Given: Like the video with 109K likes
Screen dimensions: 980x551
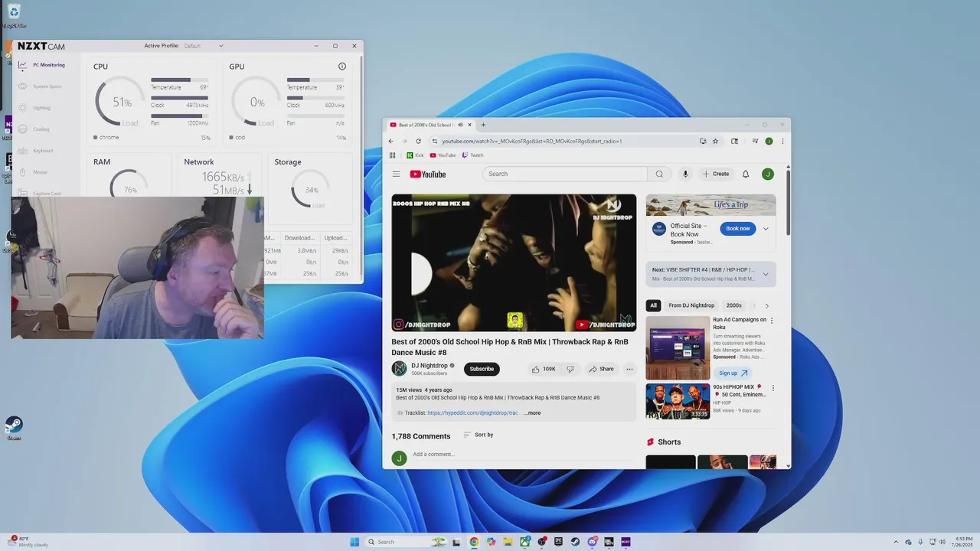Looking at the screenshot, I should click(x=544, y=369).
